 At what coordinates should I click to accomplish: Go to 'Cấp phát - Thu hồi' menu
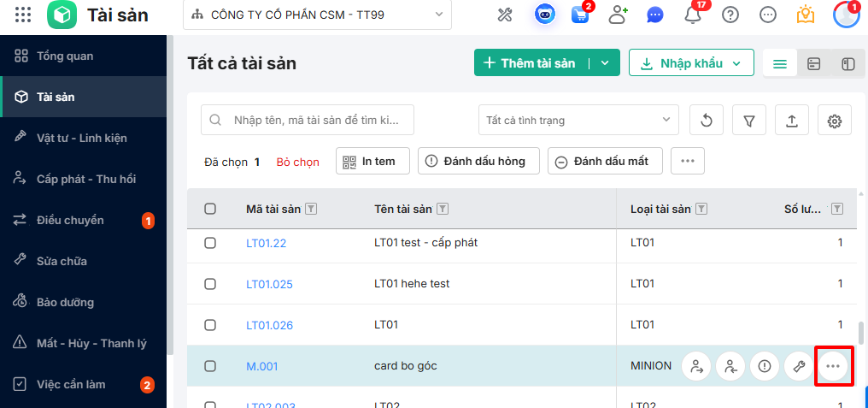[85, 179]
